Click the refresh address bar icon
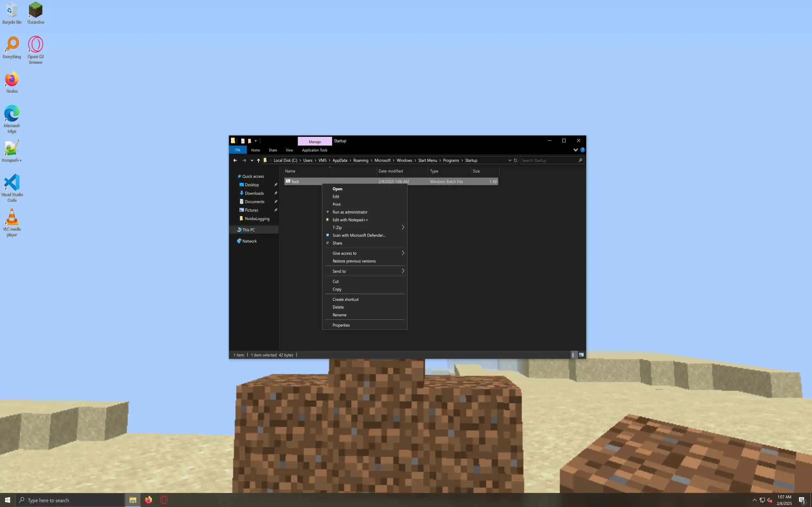The image size is (812, 507). (515, 160)
